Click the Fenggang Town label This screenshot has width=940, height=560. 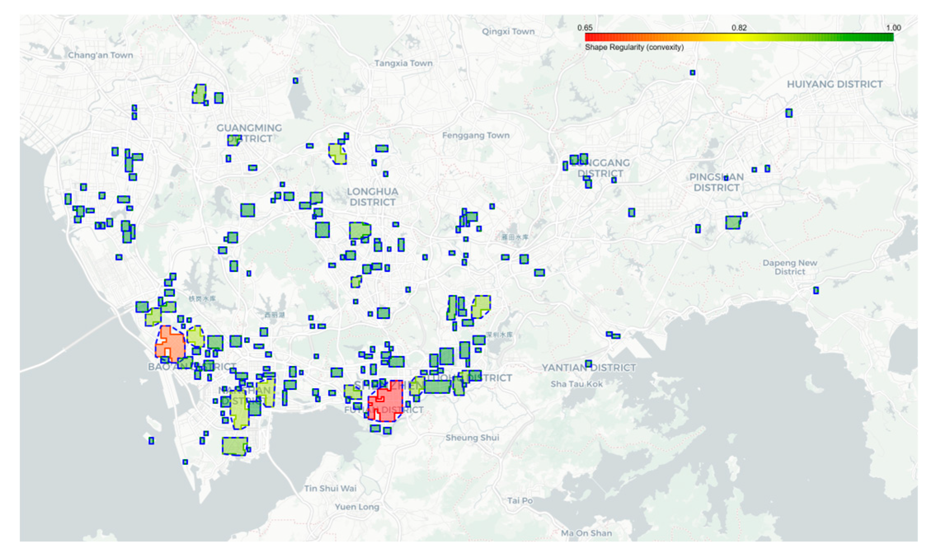(x=475, y=135)
